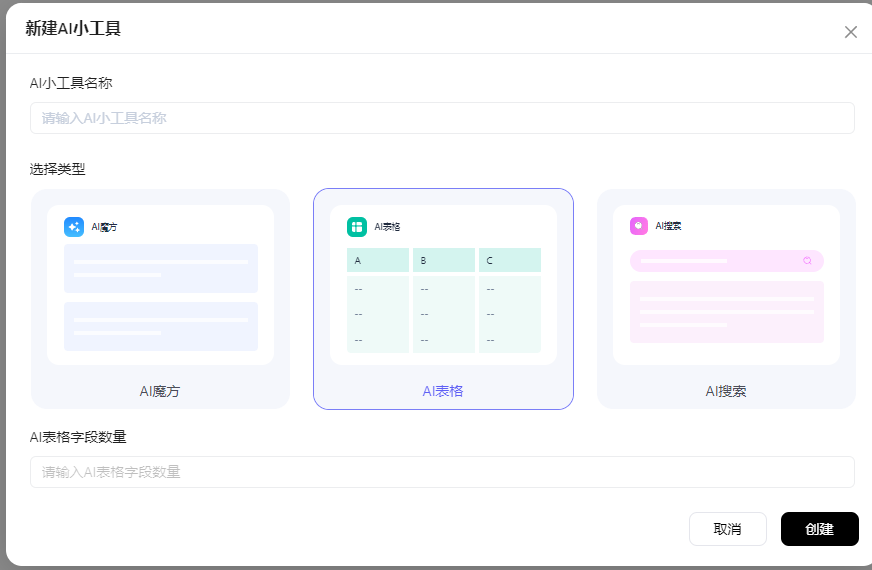Click column A header in table preview
The height and width of the screenshot is (570, 872).
[x=378, y=260]
